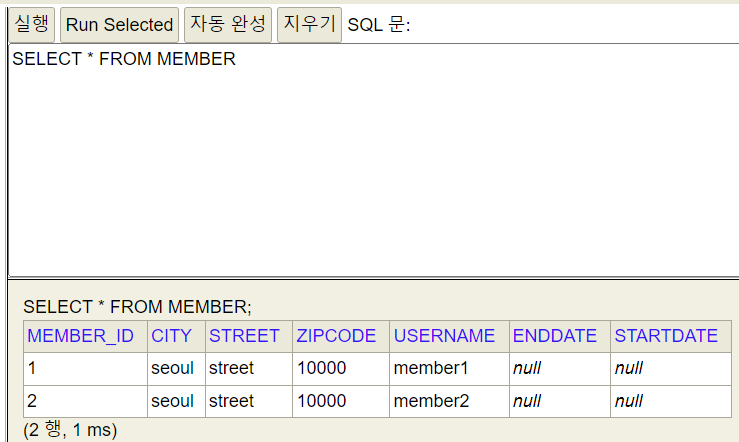Click the 'SQL 문:' label
Viewport: 739px width, 442px height.
tap(379, 25)
